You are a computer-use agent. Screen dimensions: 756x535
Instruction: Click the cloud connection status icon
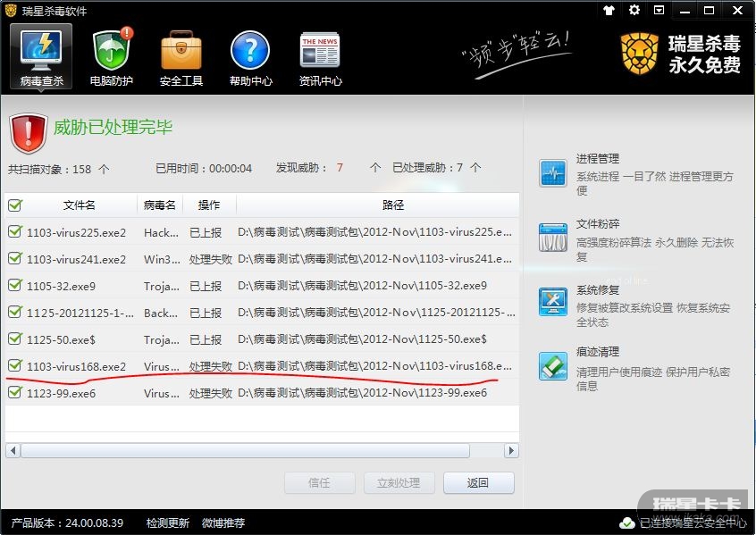[x=626, y=523]
